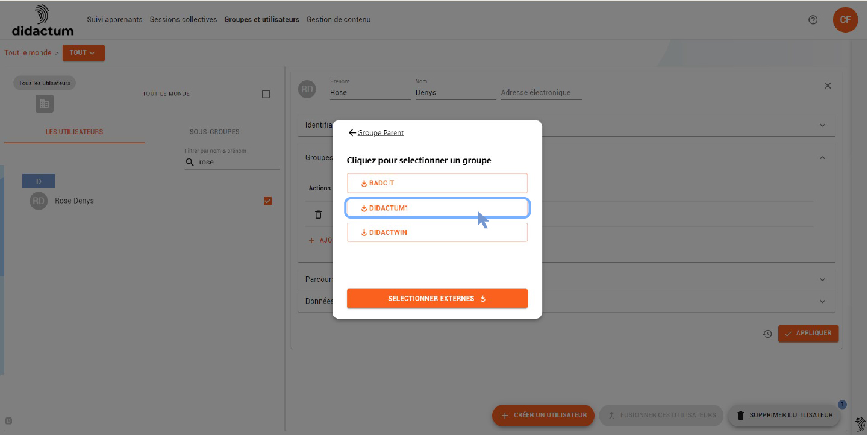
Task: Click the Selectionner externes button
Action: pos(437,299)
